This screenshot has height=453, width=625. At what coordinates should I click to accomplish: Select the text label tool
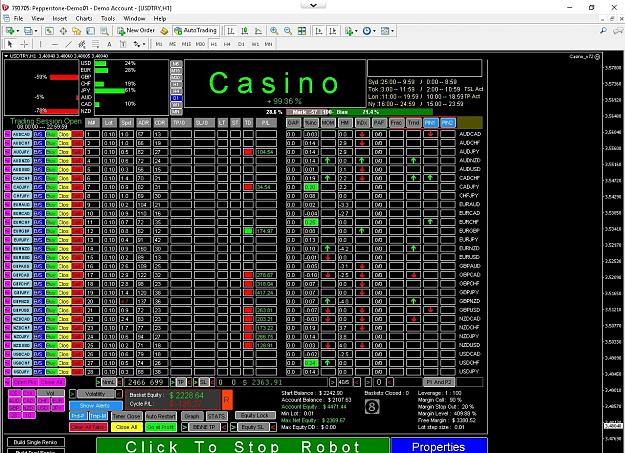(123, 44)
